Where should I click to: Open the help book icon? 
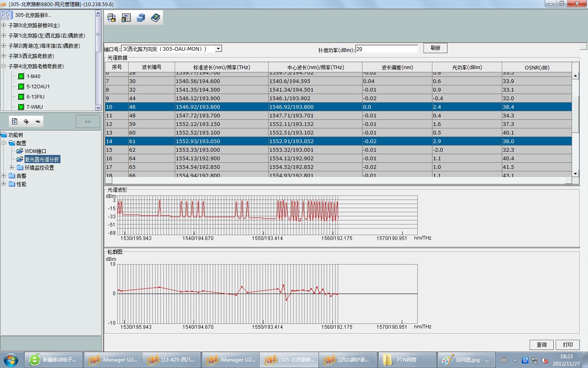click(x=156, y=18)
